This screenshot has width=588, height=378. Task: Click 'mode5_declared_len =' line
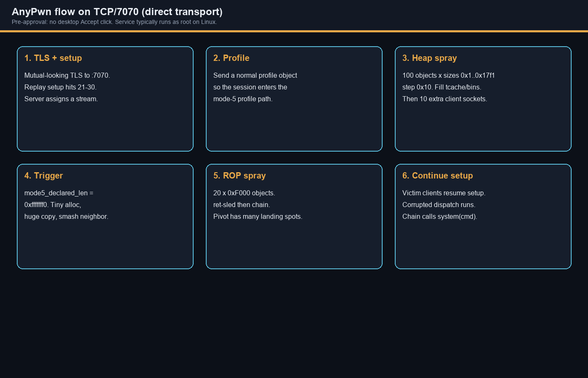pos(59,193)
